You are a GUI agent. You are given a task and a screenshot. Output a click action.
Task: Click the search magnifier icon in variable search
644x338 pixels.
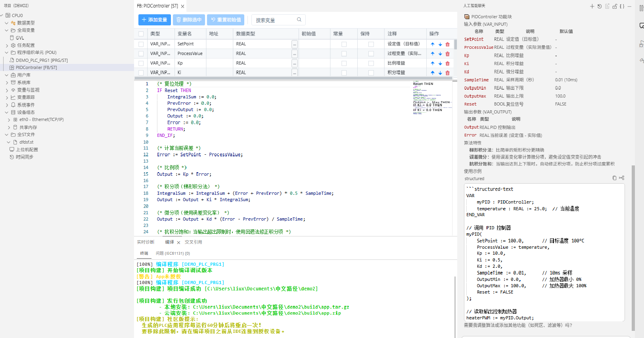(x=299, y=20)
